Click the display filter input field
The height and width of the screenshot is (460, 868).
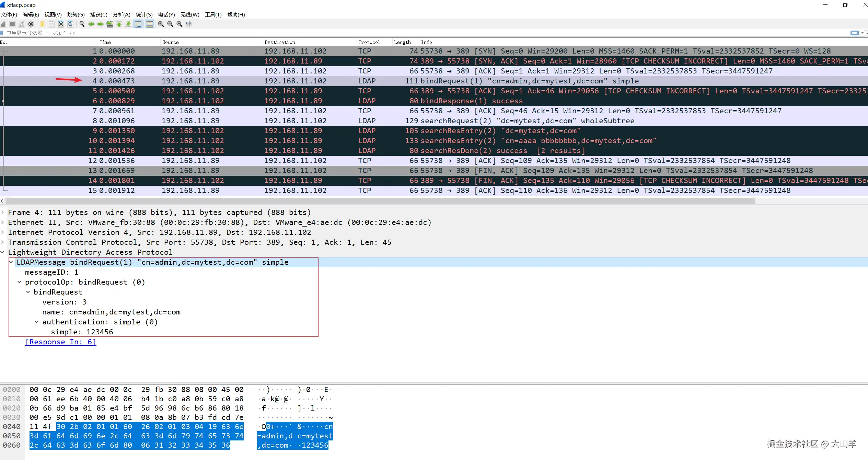coord(412,33)
